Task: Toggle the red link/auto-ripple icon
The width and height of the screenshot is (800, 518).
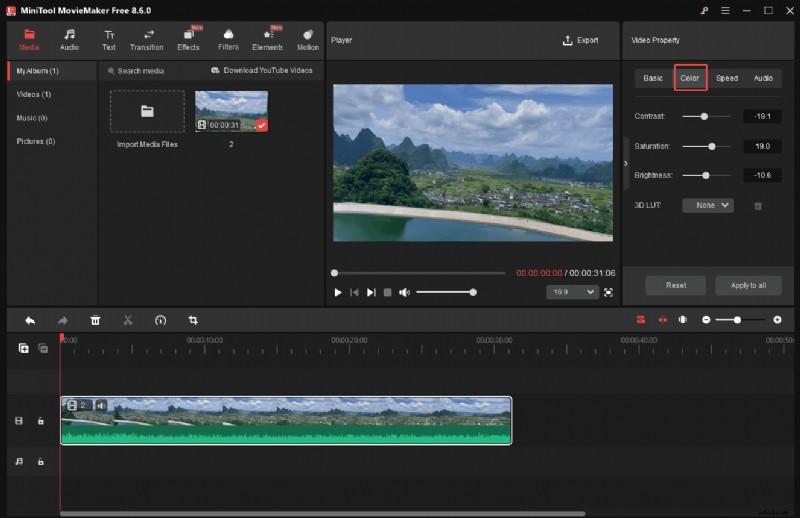Action: (662, 320)
